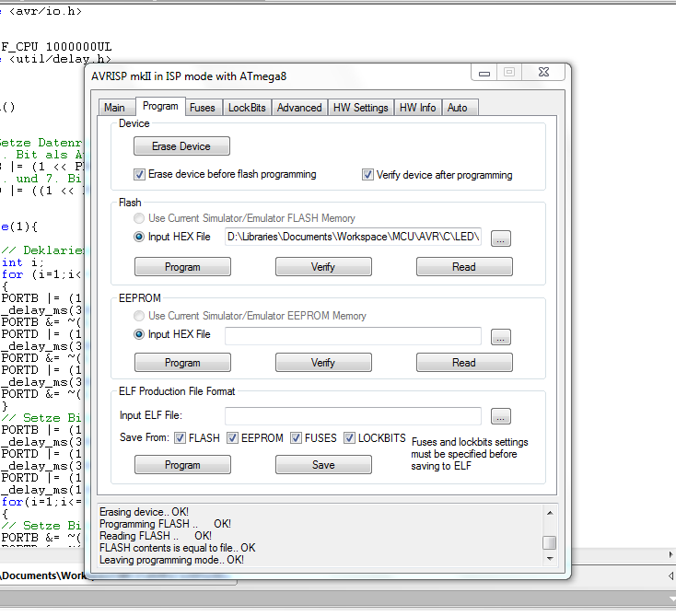Click the 'int i;' line in editor
This screenshot has width=676, height=616.
(22, 262)
